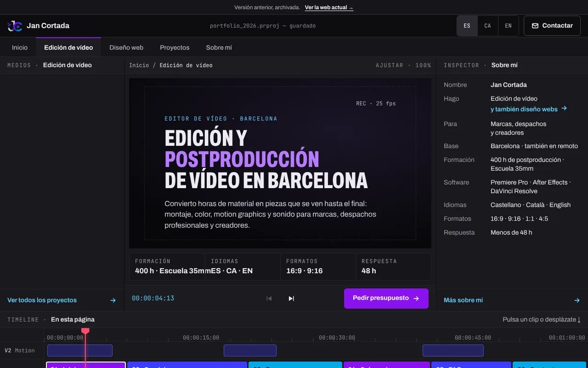The height and width of the screenshot is (368, 588).
Task: Click the arrow icon in Pedir presupuesto
Action: [416, 299]
